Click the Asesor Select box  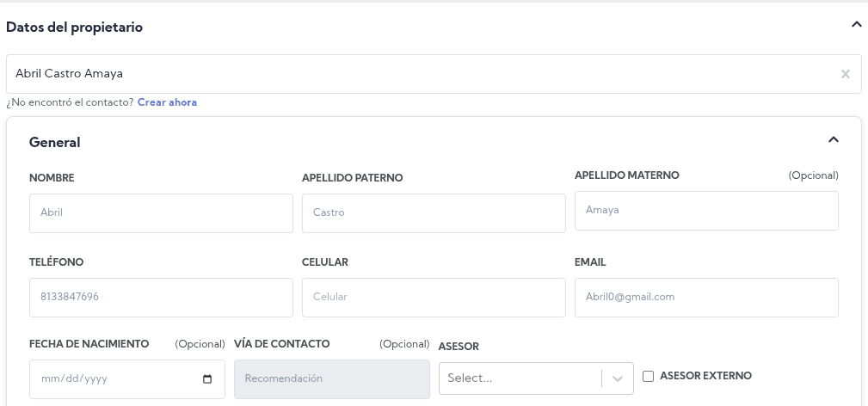click(x=520, y=378)
